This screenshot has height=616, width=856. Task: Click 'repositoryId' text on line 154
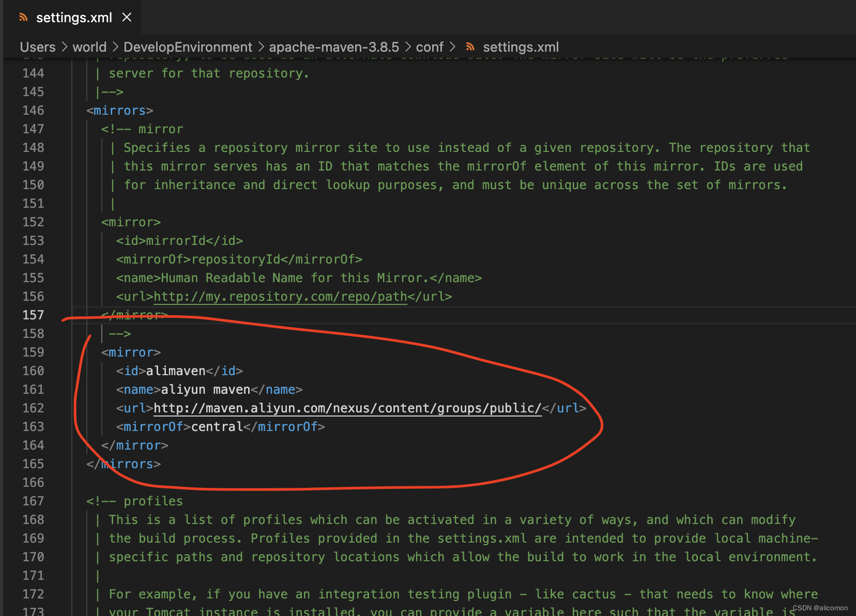(236, 259)
